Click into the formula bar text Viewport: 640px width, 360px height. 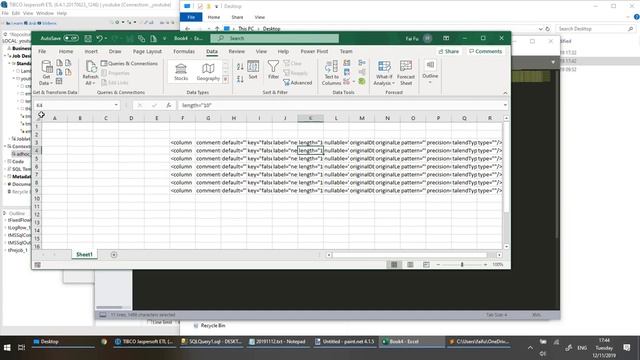point(340,105)
